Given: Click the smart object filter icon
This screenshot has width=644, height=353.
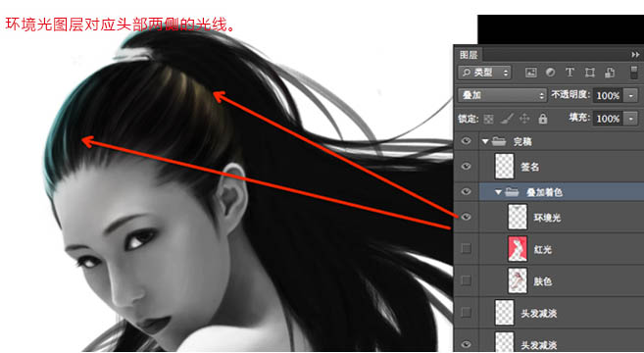Looking at the screenshot, I should (x=610, y=73).
